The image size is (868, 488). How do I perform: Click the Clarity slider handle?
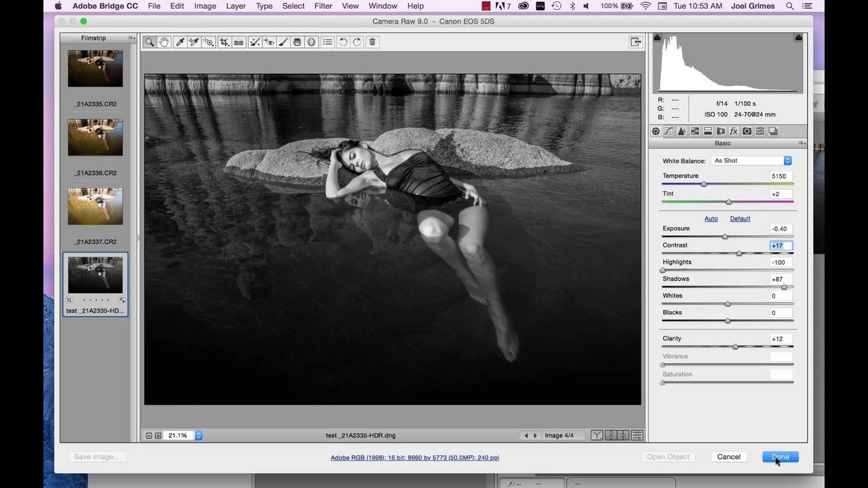coord(735,347)
